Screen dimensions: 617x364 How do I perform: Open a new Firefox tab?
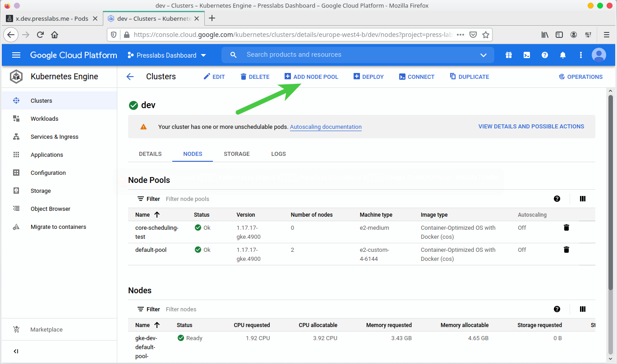click(212, 18)
